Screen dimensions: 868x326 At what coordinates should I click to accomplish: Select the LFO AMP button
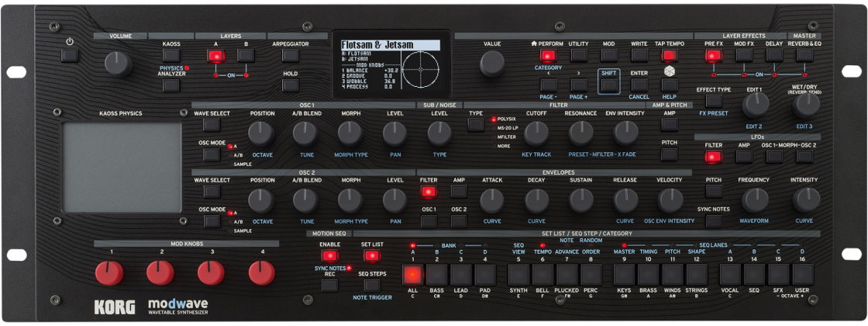click(x=744, y=156)
